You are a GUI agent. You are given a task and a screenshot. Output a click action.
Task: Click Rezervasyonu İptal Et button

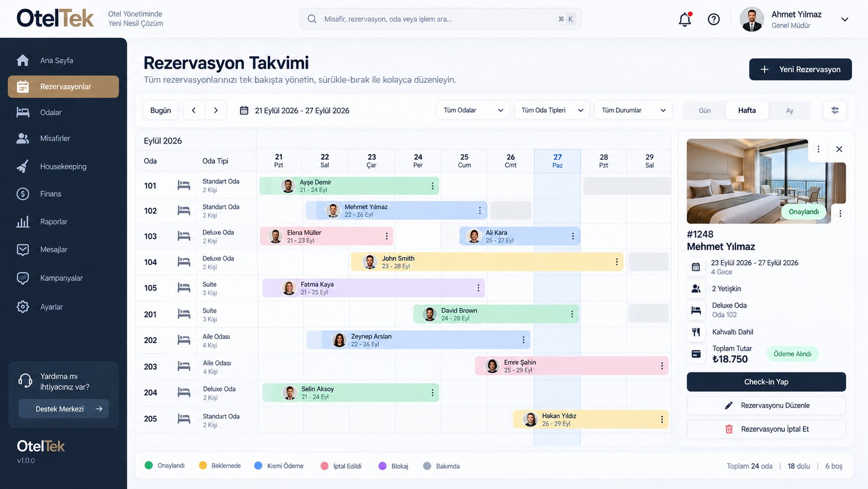[766, 429]
